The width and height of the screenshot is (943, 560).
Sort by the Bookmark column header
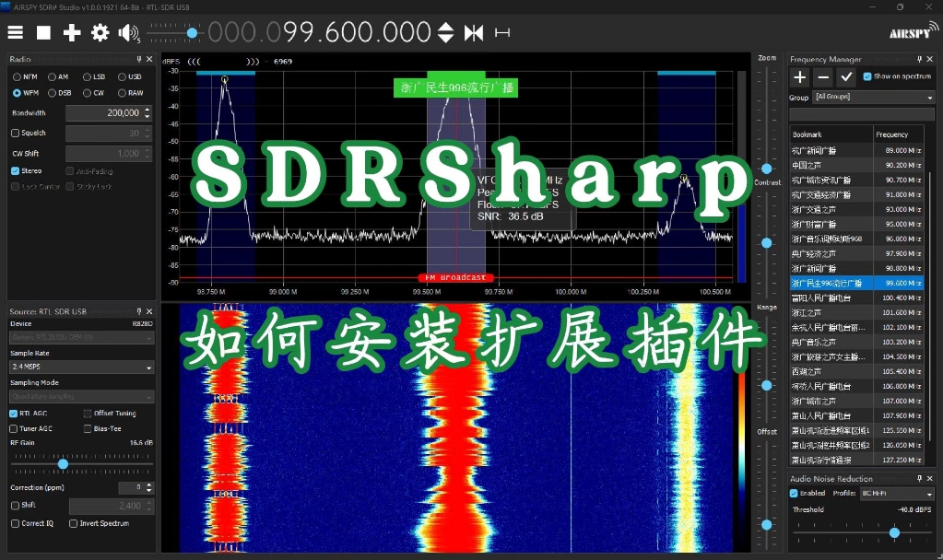831,134
